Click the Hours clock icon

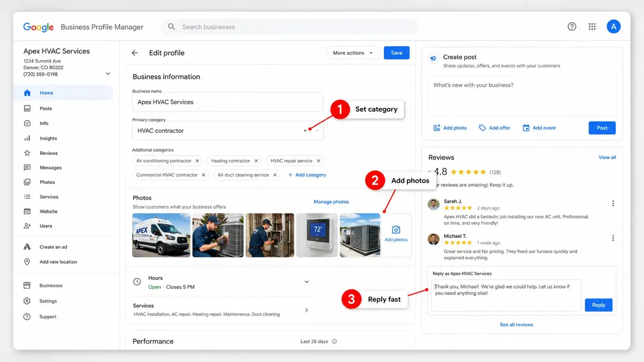pyautogui.click(x=137, y=282)
